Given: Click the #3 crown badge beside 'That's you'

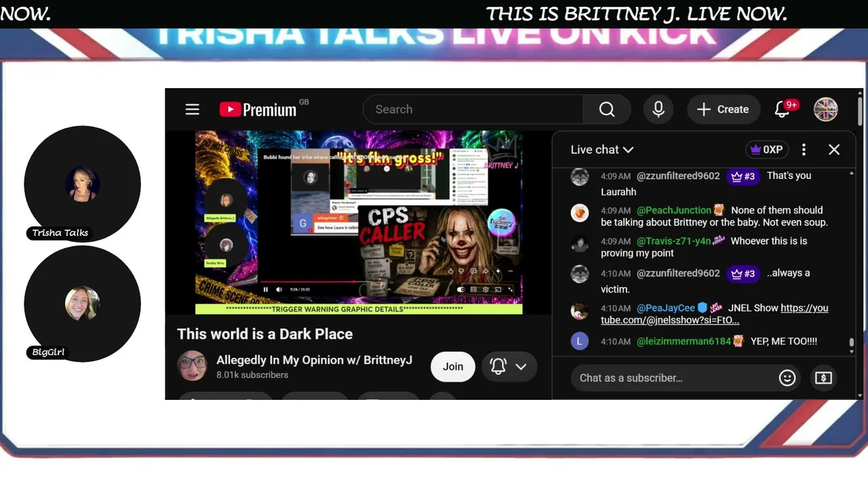Looking at the screenshot, I should click(x=743, y=176).
